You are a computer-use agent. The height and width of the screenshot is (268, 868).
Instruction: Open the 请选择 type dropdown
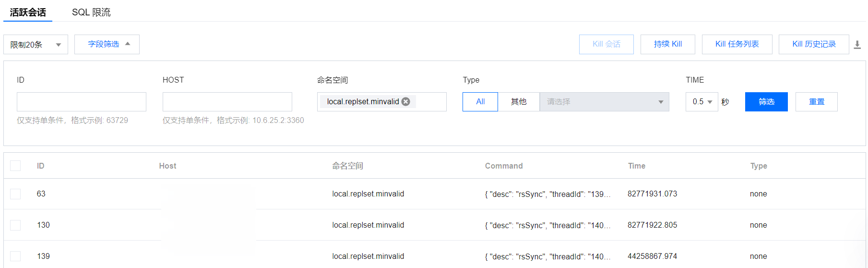pyautogui.click(x=604, y=102)
